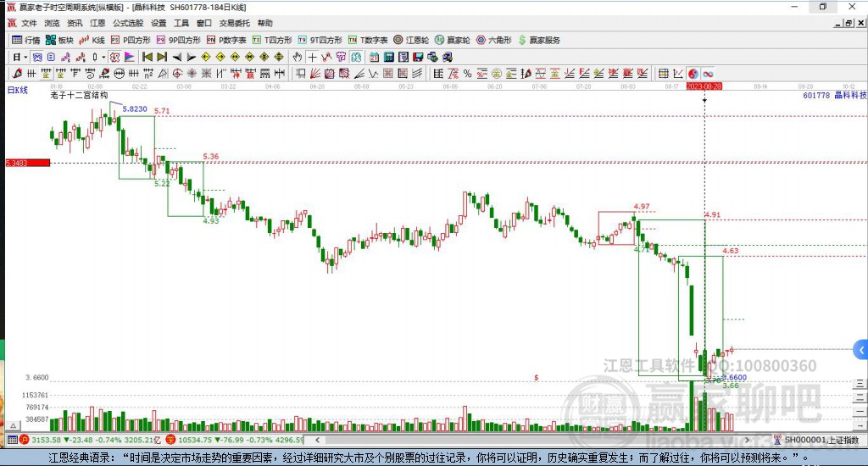
Task: Click the 板块 toolbar button
Action: pos(59,40)
